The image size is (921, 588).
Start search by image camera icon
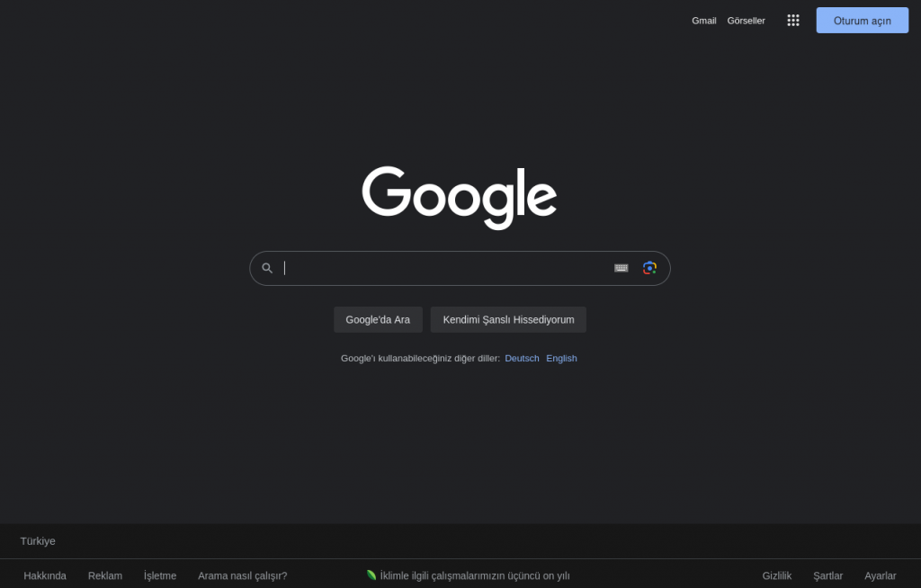649,268
